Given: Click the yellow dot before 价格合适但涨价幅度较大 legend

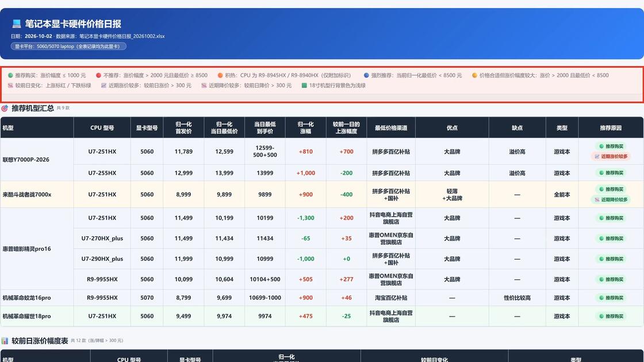Looking at the screenshot, I should pyautogui.click(x=474, y=75).
